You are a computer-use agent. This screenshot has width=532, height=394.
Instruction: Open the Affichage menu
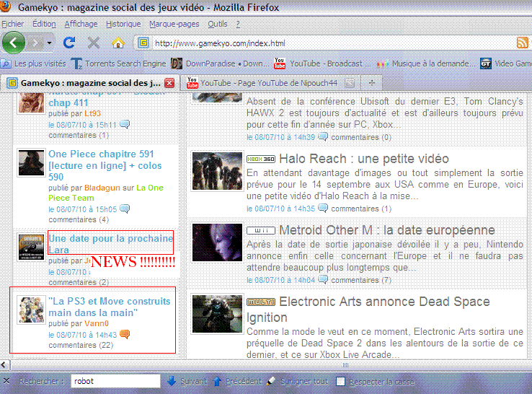pyautogui.click(x=81, y=24)
